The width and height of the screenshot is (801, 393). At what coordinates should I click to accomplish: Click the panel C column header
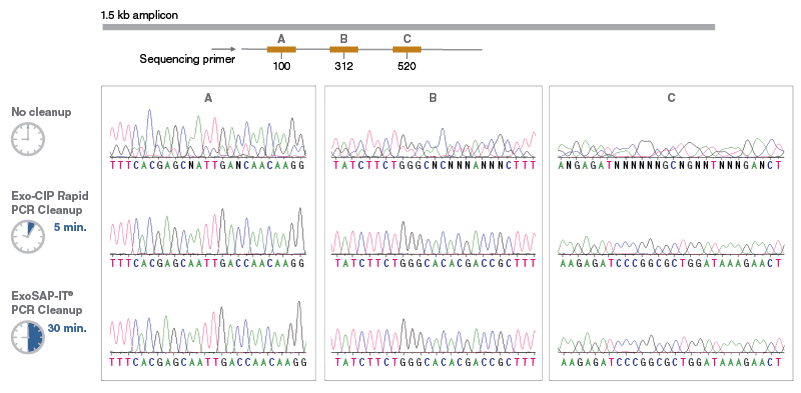coord(671,99)
